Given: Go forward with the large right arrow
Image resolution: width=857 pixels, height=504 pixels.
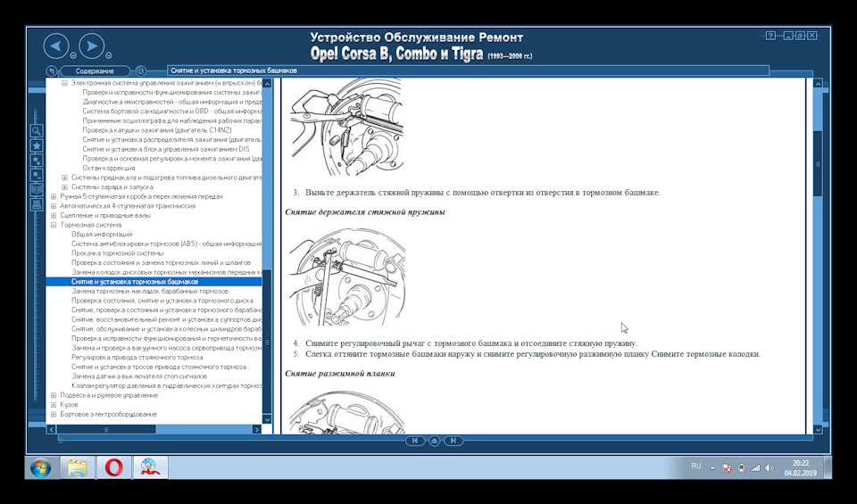Looking at the screenshot, I should click(92, 46).
